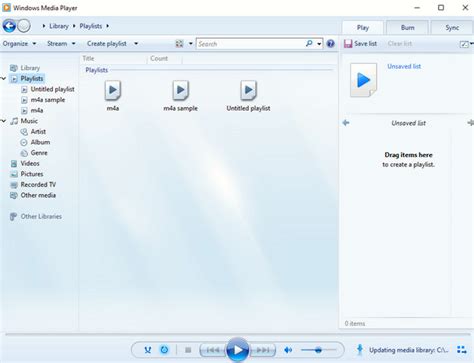This screenshot has width=474, height=363.
Task: Click the Save list disk icon
Action: click(348, 44)
